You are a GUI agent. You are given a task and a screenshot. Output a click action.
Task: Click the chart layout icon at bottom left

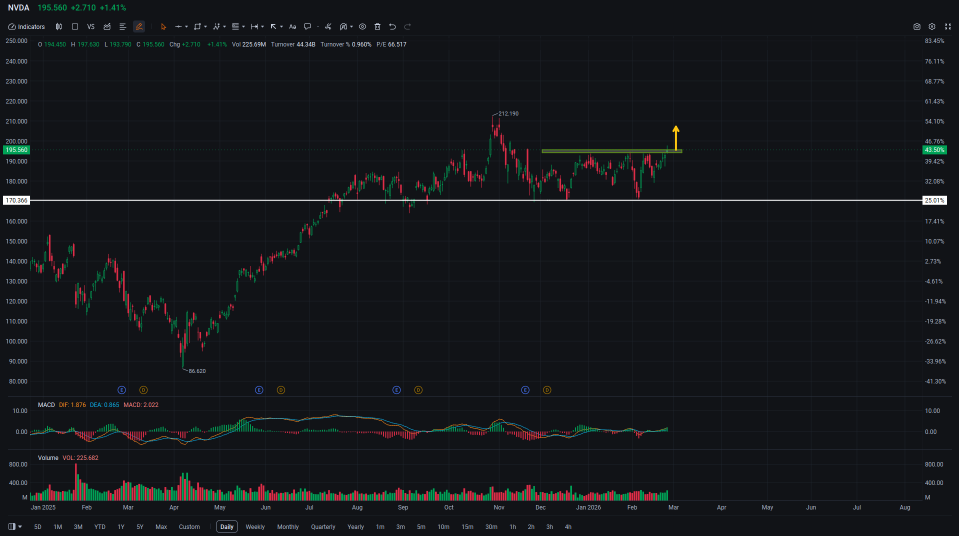point(12,527)
